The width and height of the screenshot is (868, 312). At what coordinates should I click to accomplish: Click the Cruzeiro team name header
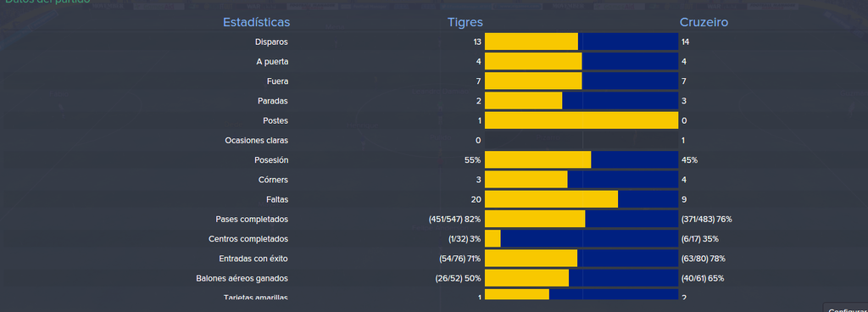tap(704, 22)
